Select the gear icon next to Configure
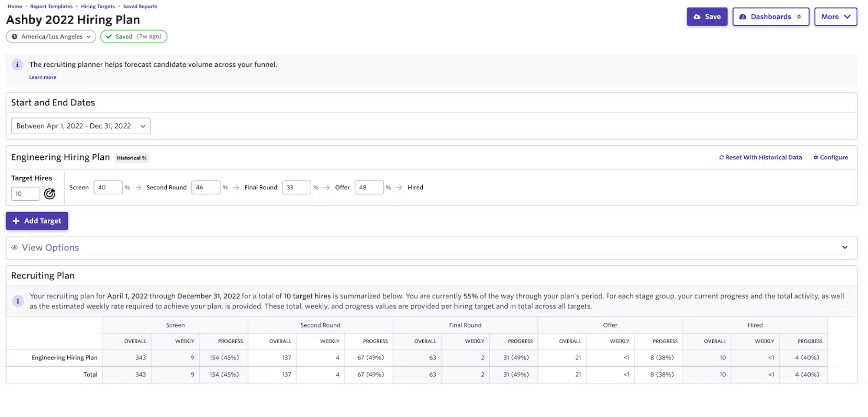The width and height of the screenshot is (868, 417). (x=816, y=157)
